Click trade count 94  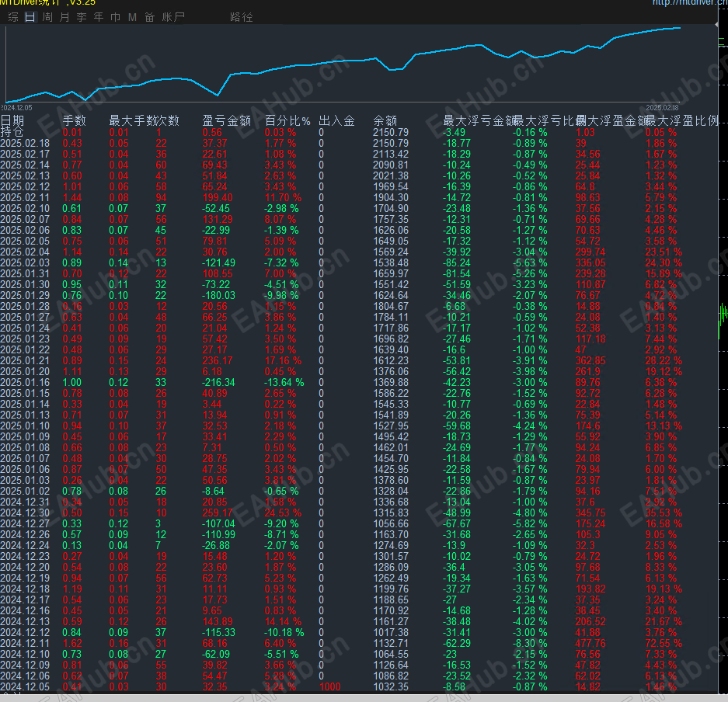tap(161, 198)
